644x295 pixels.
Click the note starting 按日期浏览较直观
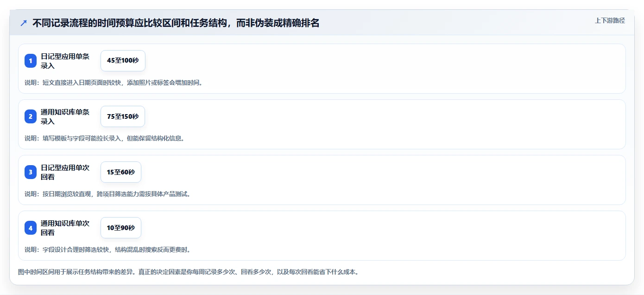(107, 194)
